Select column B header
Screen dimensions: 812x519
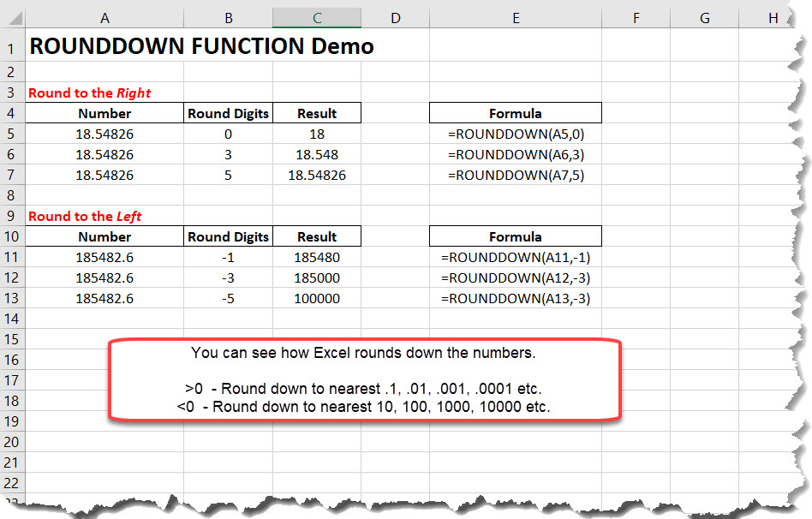(x=229, y=18)
